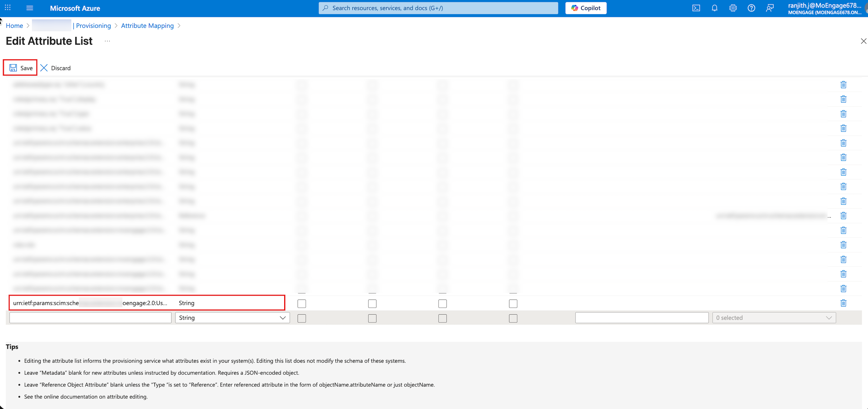Delete the urn:ietf:params:scim String attribute row

pos(843,303)
